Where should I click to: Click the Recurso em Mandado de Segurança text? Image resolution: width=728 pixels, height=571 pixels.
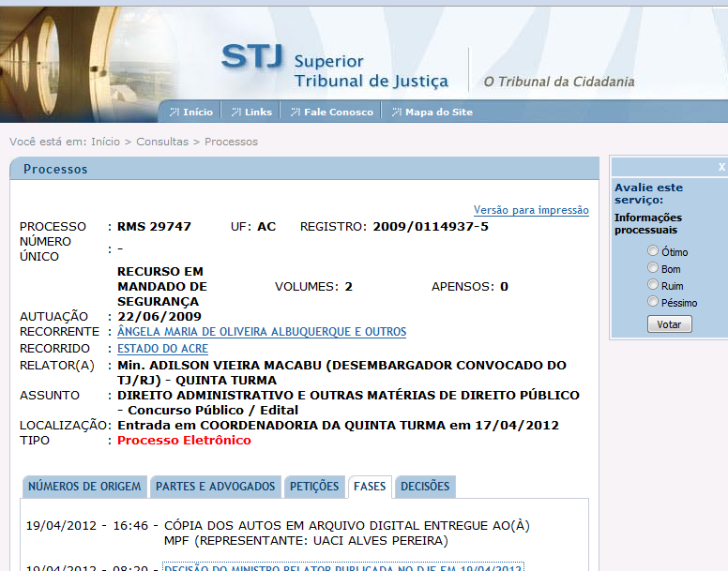tap(162, 287)
